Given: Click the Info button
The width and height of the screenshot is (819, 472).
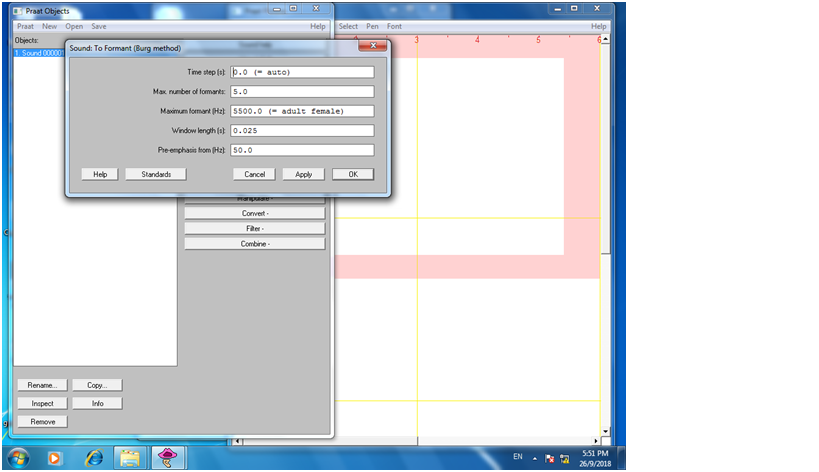Looking at the screenshot, I should click(x=97, y=404).
